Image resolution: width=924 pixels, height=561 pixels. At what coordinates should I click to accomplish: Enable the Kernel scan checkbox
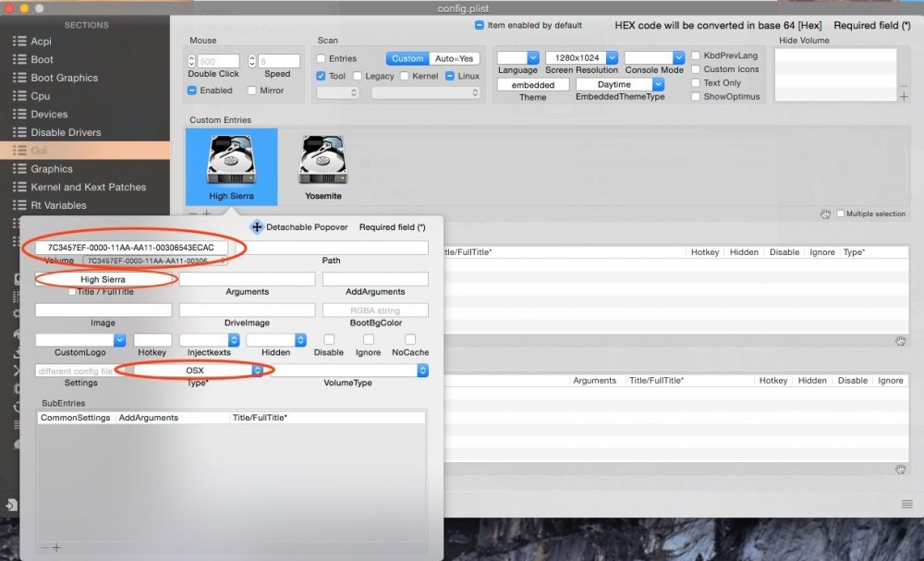point(405,76)
